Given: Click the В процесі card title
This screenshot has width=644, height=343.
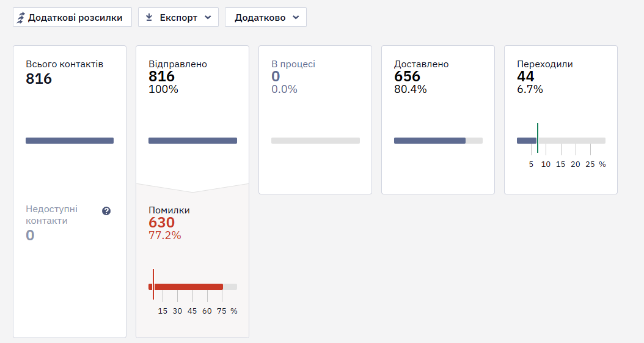Looking at the screenshot, I should click(x=293, y=64).
